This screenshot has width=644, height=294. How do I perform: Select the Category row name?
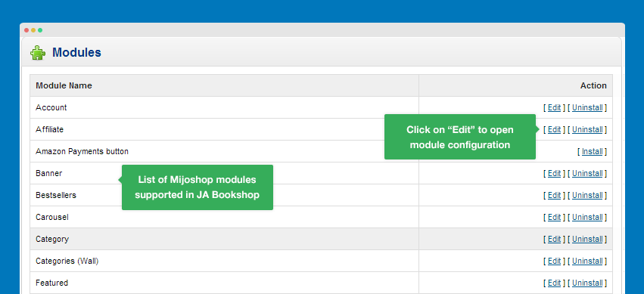(52, 239)
